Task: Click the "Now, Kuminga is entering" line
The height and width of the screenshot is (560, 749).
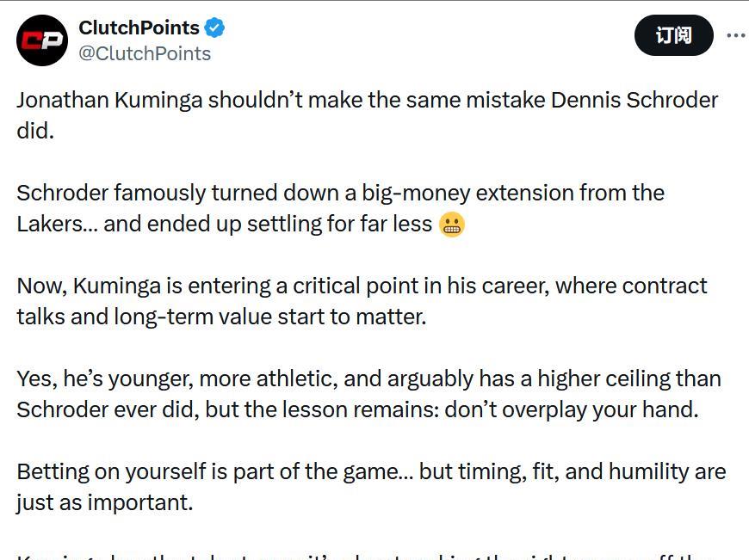Action: point(362,286)
